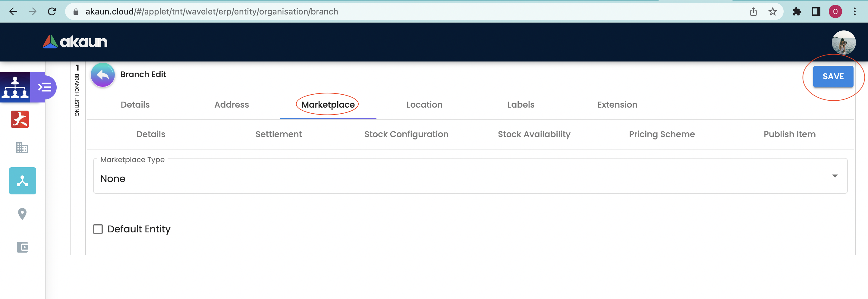Switch to the top-level Details tab
Viewport: 868px width, 299px height.
point(135,105)
